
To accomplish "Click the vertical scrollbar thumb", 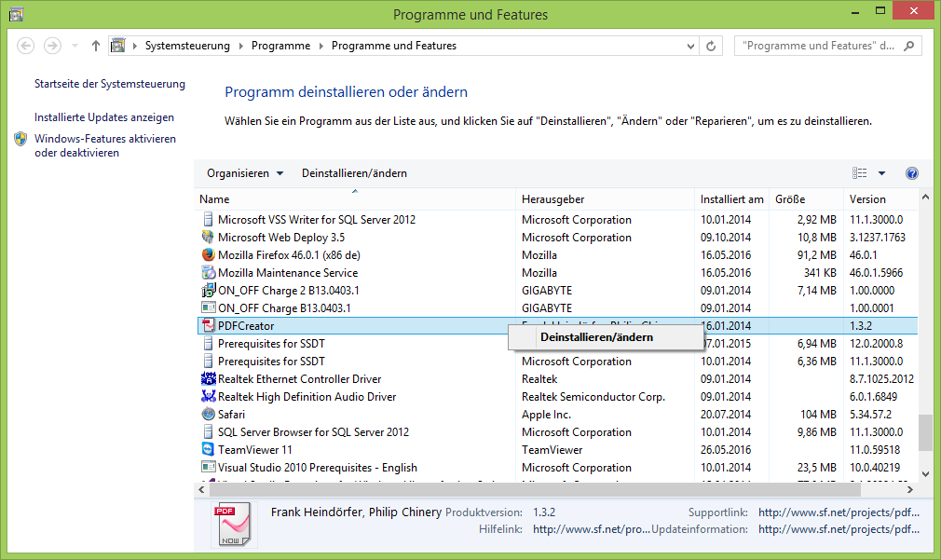I will [x=925, y=432].
